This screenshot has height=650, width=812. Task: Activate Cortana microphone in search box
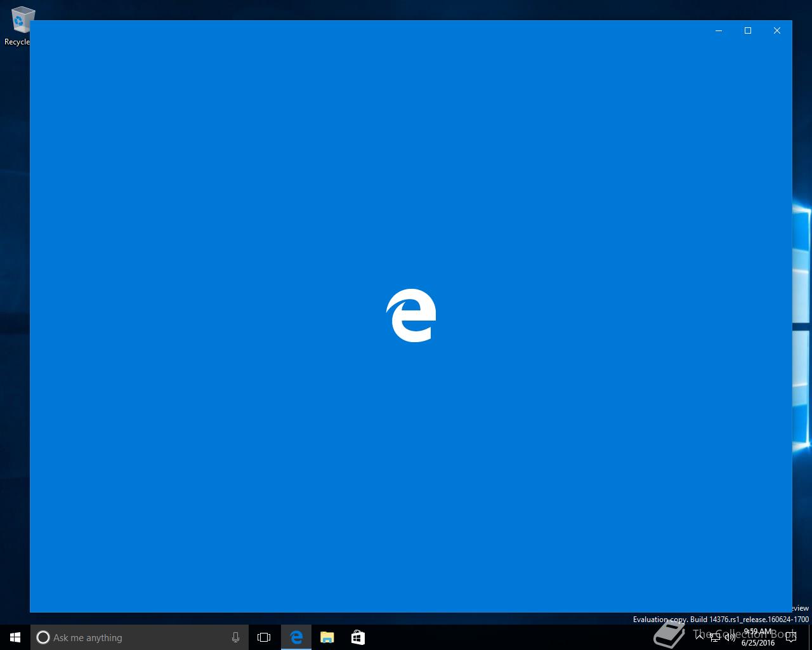(x=235, y=637)
